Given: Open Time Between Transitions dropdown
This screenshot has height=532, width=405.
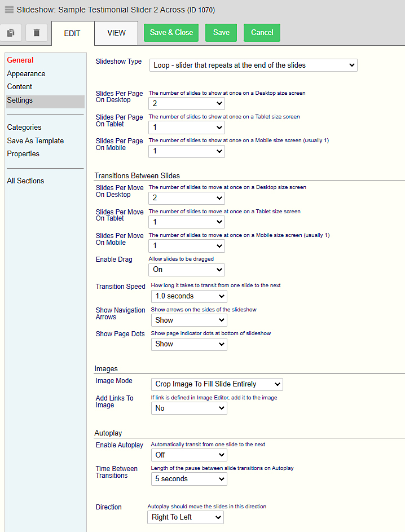Looking at the screenshot, I should point(189,479).
